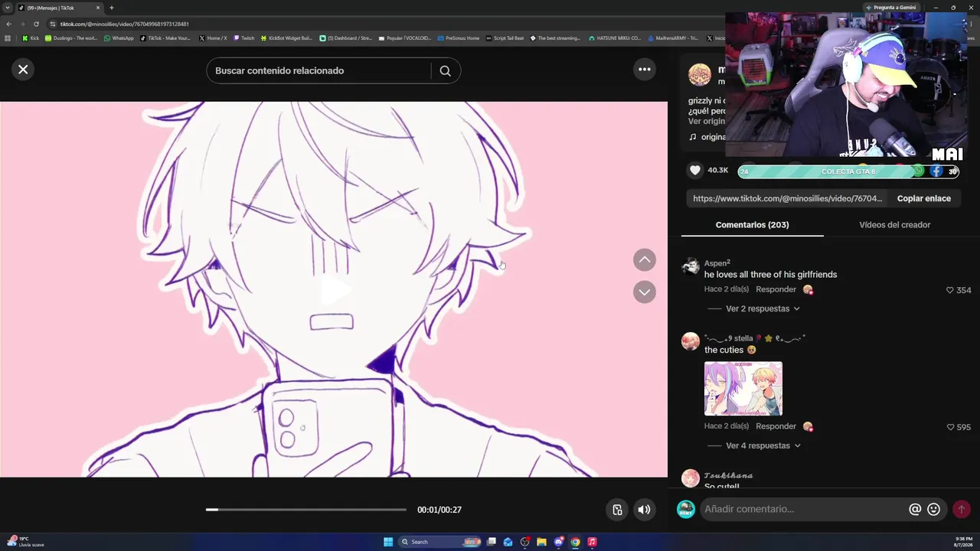The height and width of the screenshot is (551, 980).
Task: Open the Twitch bookmark
Action: coord(244,38)
